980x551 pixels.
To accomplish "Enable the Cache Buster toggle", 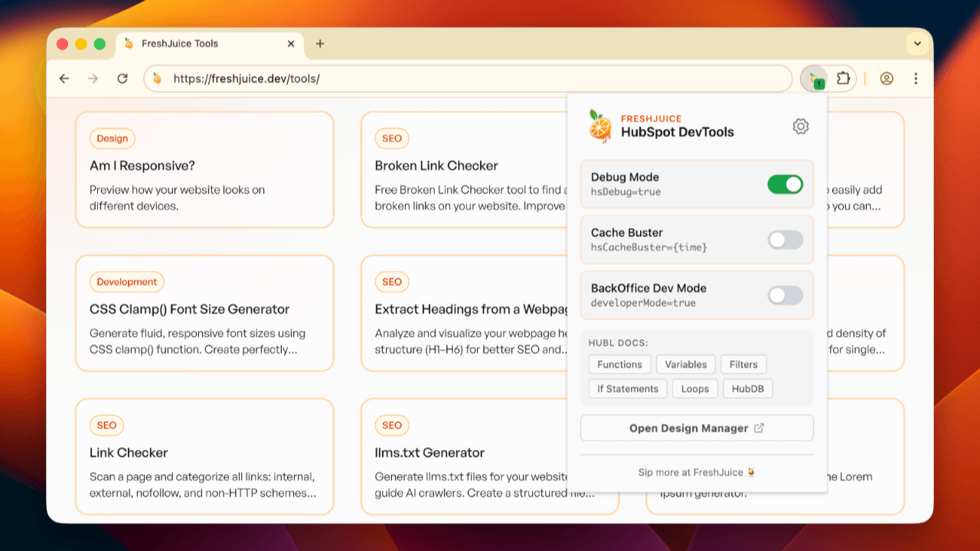I will point(786,240).
